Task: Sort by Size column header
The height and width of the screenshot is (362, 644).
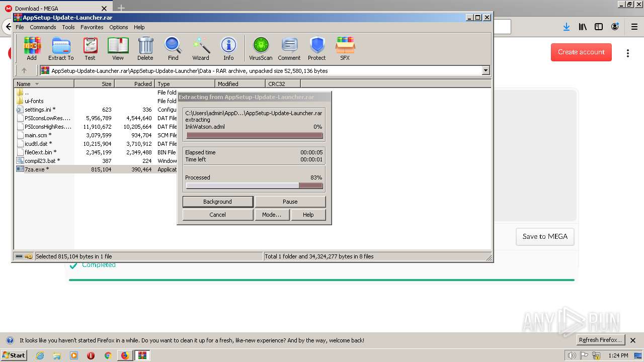Action: tap(95, 84)
